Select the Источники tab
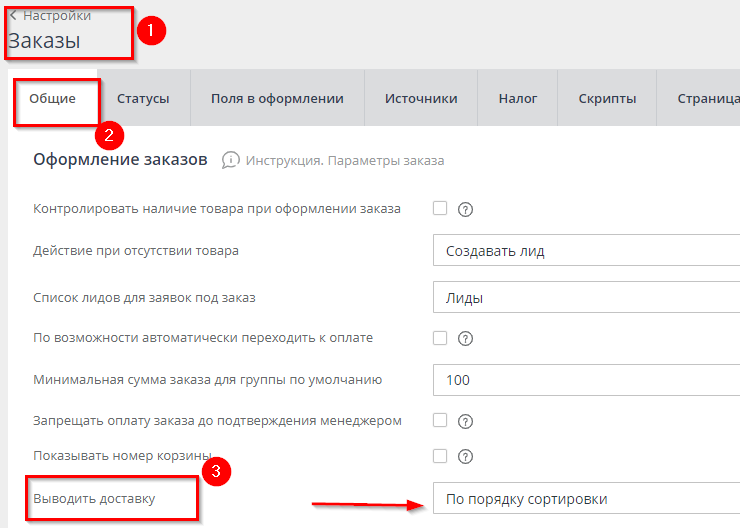The image size is (740, 528). click(x=421, y=98)
